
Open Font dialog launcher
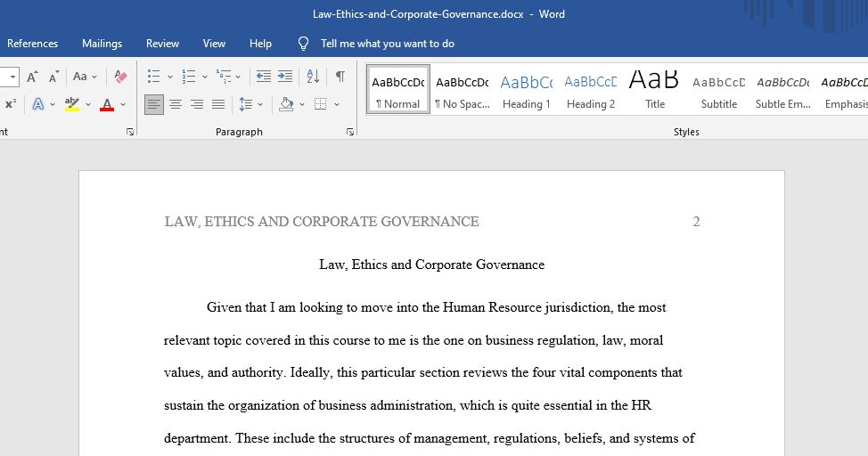tap(130, 132)
